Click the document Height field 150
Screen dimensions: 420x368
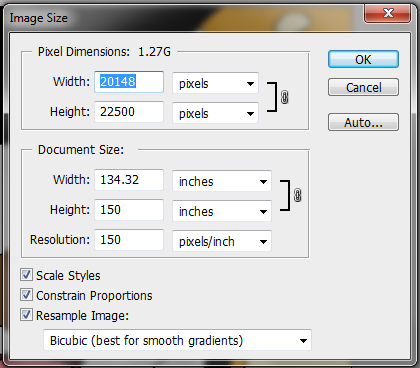129,210
